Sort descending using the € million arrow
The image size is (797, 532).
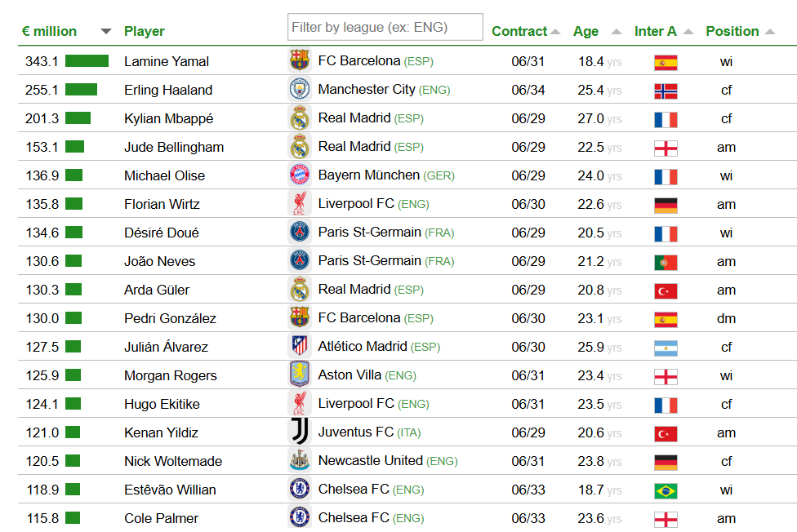click(x=105, y=32)
